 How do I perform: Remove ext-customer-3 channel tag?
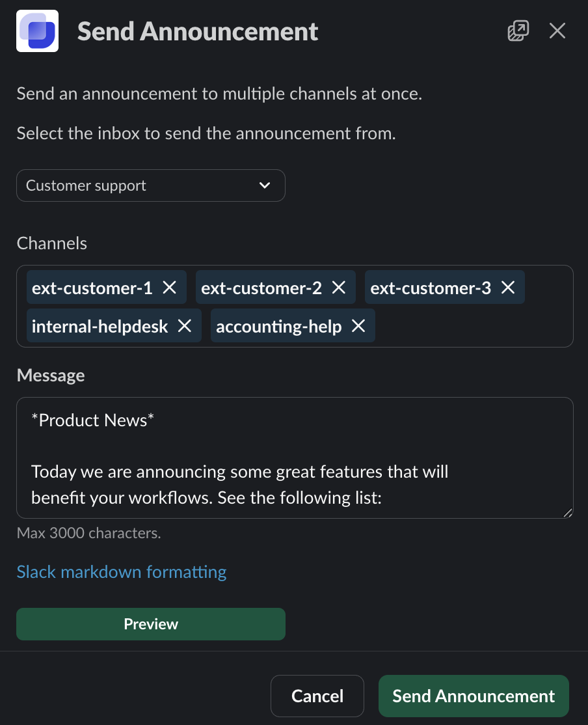508,288
